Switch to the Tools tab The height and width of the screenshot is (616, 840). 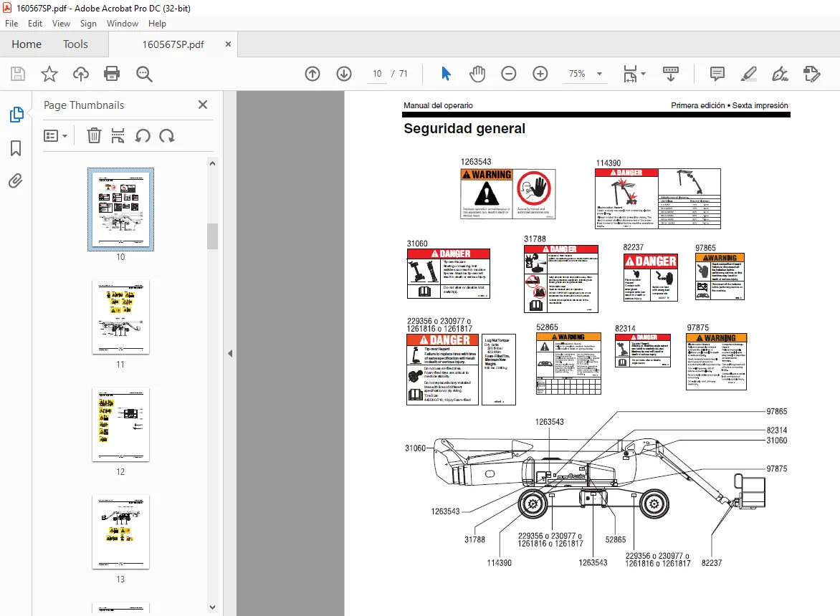coord(75,44)
